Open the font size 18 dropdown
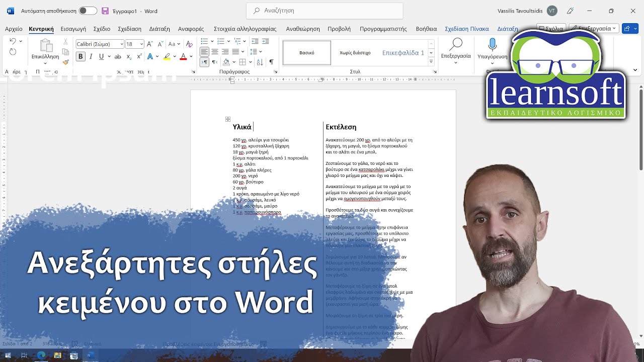Screen dimensions: 644x362 (141, 44)
